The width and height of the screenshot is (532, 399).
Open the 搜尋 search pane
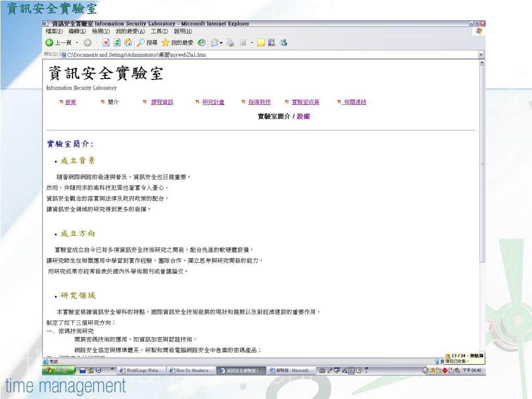[147, 43]
